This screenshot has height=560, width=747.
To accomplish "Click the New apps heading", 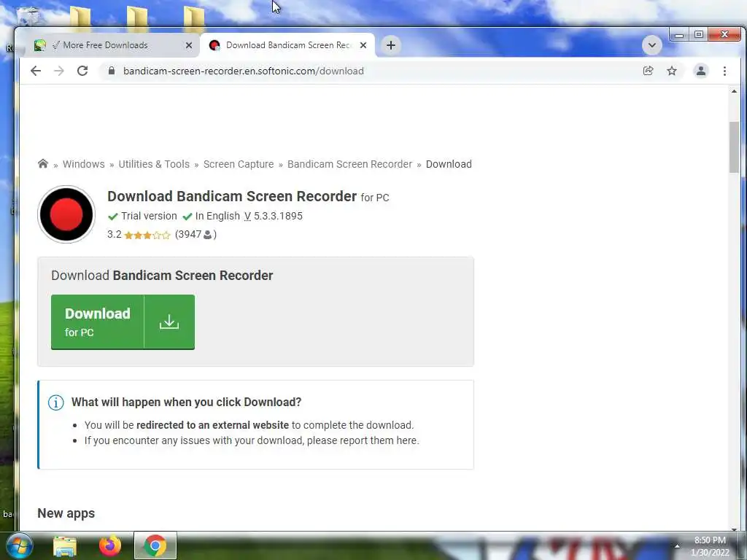I will point(66,513).
